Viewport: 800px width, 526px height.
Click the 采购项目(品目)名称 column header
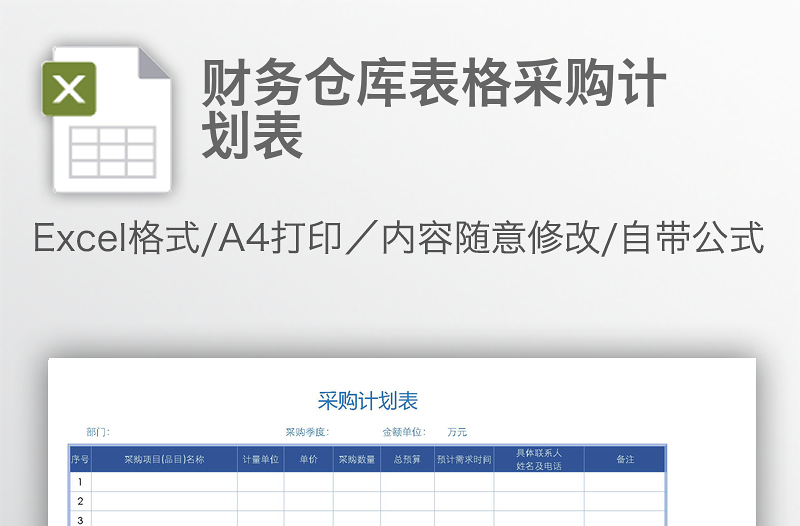(x=164, y=459)
